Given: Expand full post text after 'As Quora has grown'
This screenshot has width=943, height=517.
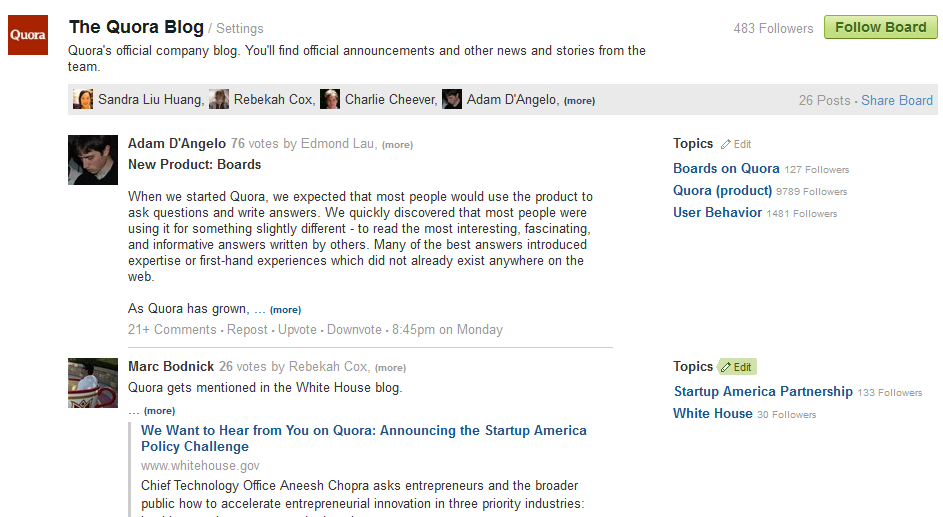Looking at the screenshot, I should [286, 310].
